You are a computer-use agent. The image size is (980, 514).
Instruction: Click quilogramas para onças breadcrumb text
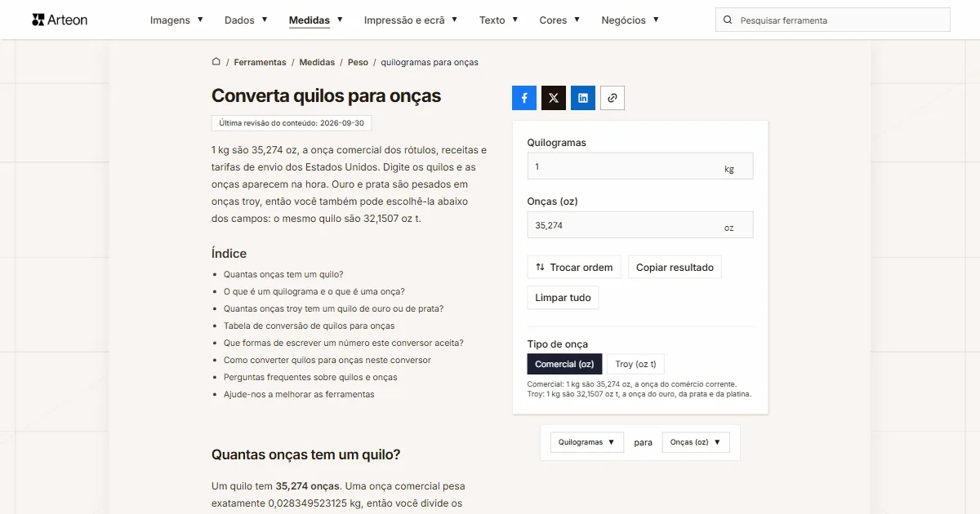point(430,62)
